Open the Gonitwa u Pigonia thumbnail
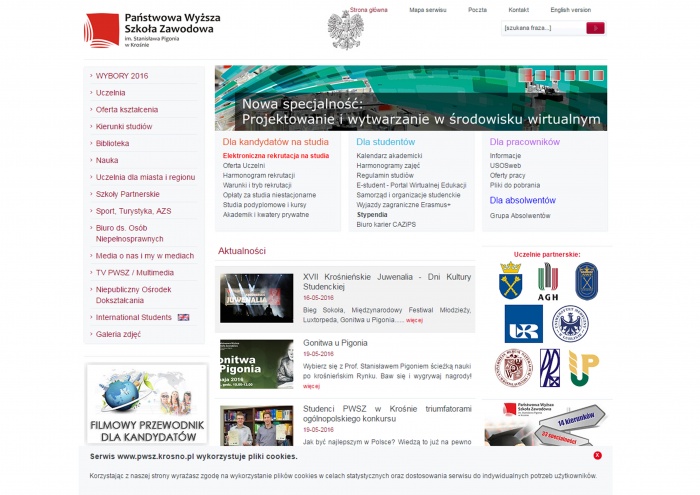 click(257, 364)
